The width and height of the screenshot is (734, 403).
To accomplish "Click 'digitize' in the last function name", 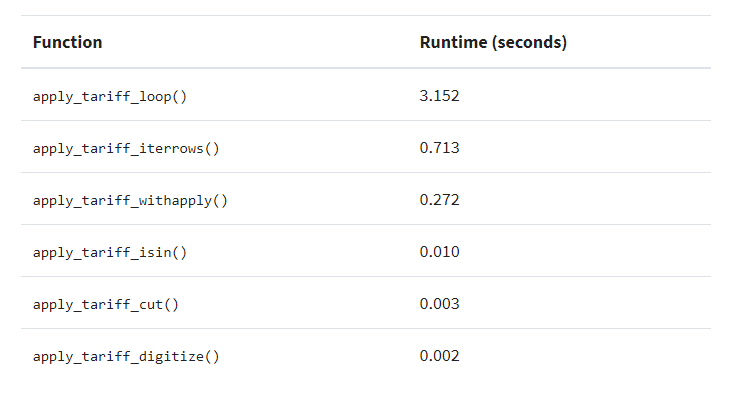I will coord(171,356).
